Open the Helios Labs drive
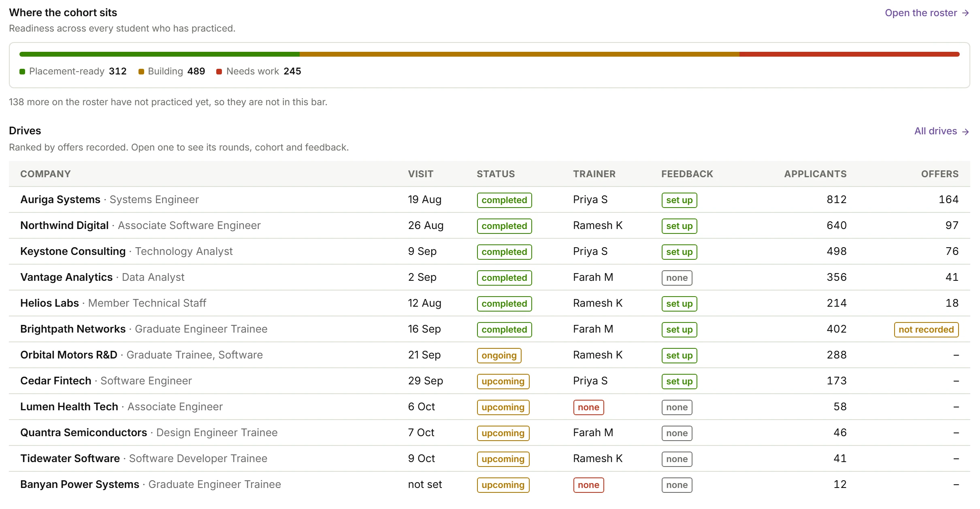The height and width of the screenshot is (509, 980). (x=490, y=303)
